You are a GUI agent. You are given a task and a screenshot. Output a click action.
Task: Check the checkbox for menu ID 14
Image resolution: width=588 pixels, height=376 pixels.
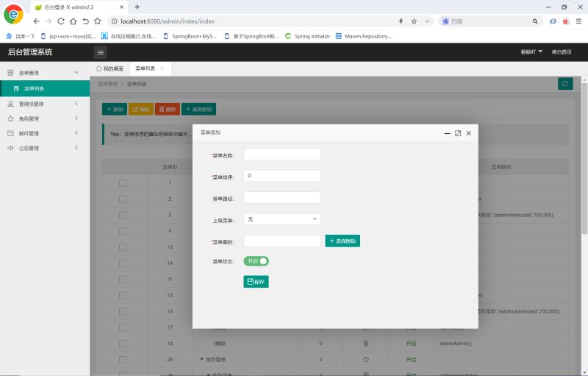click(123, 263)
